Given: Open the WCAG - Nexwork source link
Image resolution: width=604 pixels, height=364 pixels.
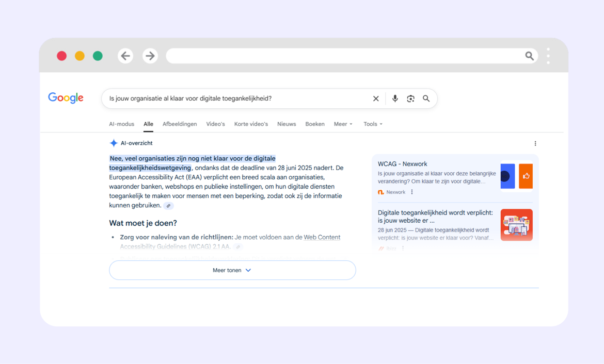Looking at the screenshot, I should click(402, 164).
